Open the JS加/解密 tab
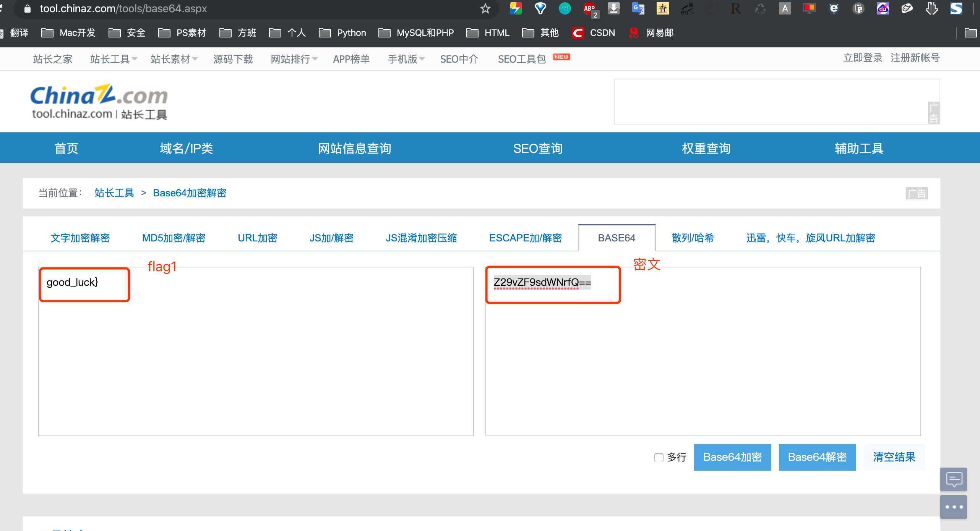980x531 pixels. [x=331, y=238]
